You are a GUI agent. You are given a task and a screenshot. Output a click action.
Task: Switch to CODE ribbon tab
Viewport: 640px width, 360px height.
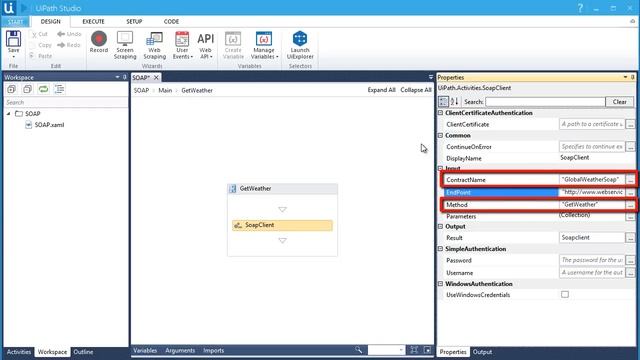point(171,22)
